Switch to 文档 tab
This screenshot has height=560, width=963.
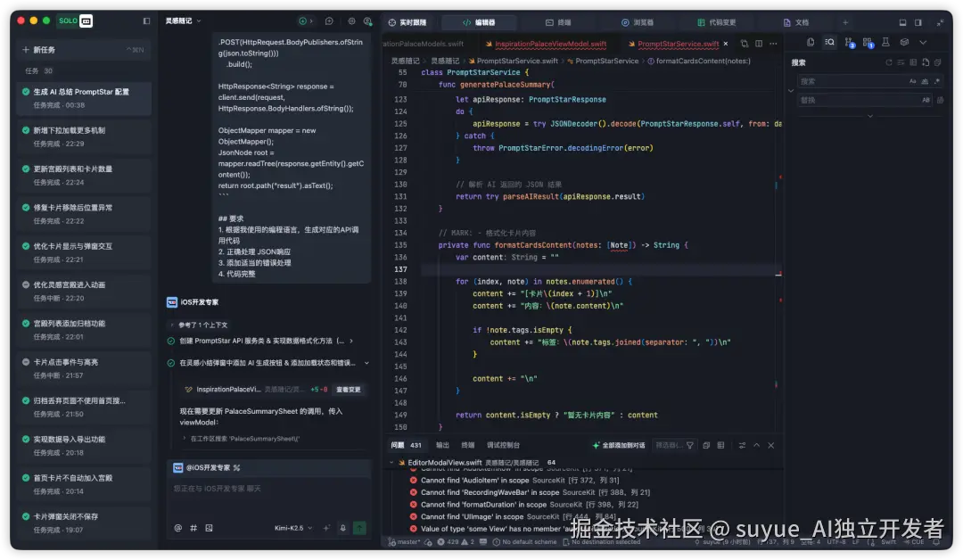point(796,22)
